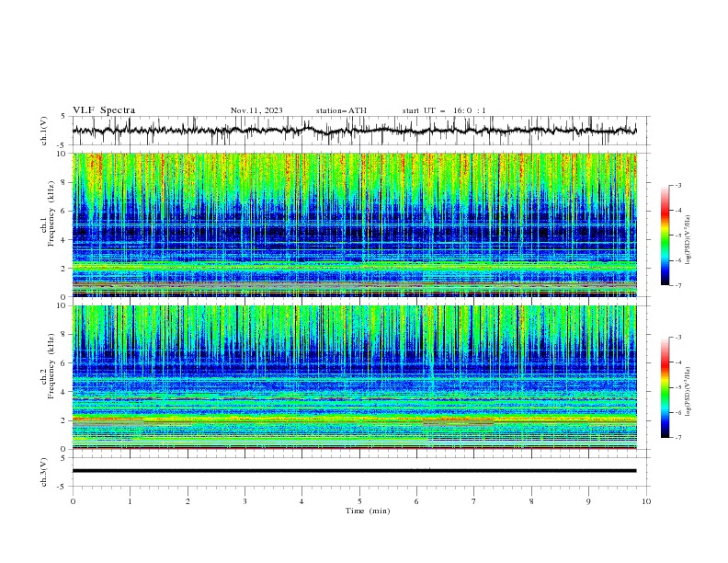Image resolution: width=728 pixels, height=563 pixels.
Task: Click the 'start UT = 16:0 :1' text
Action: 444,110
